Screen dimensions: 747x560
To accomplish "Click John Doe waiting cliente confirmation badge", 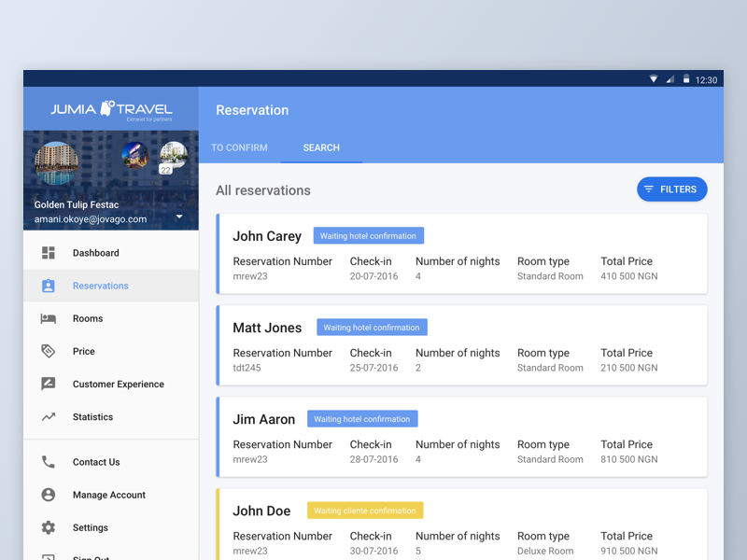I will point(365,511).
